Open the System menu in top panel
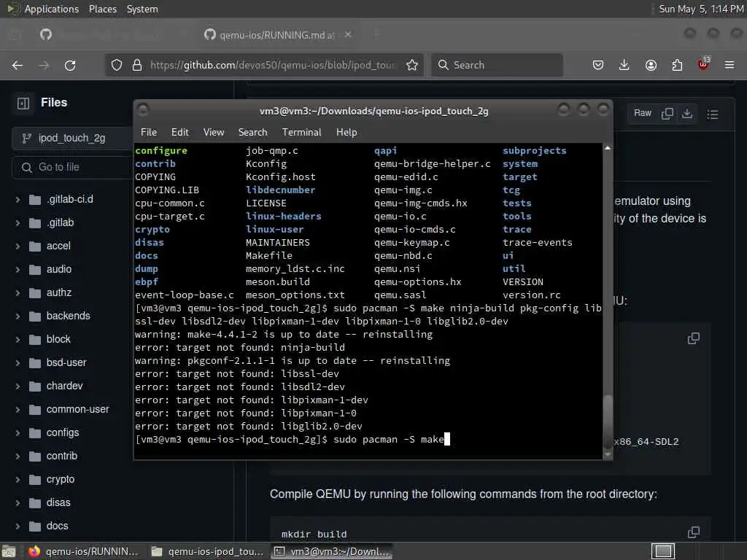Viewport: 747px width, 560px height. pyautogui.click(x=142, y=9)
